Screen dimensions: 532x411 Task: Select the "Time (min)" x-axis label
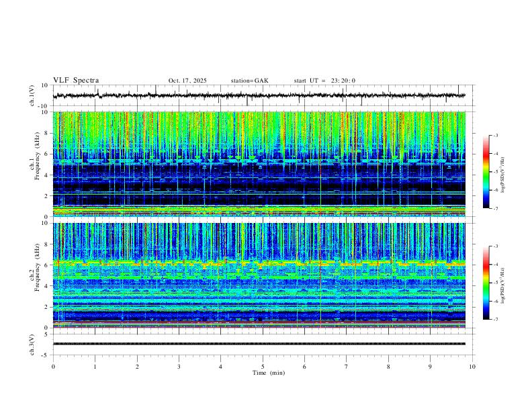tap(269, 373)
